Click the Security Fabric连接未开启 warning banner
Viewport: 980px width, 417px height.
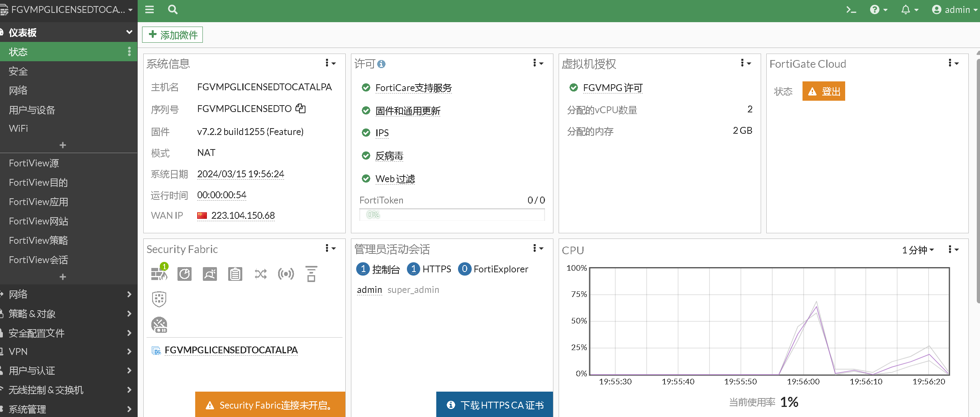270,405
